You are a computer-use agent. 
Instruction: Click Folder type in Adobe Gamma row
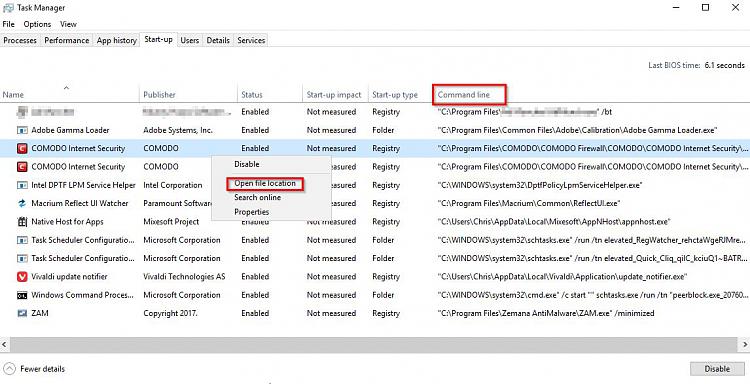click(383, 130)
